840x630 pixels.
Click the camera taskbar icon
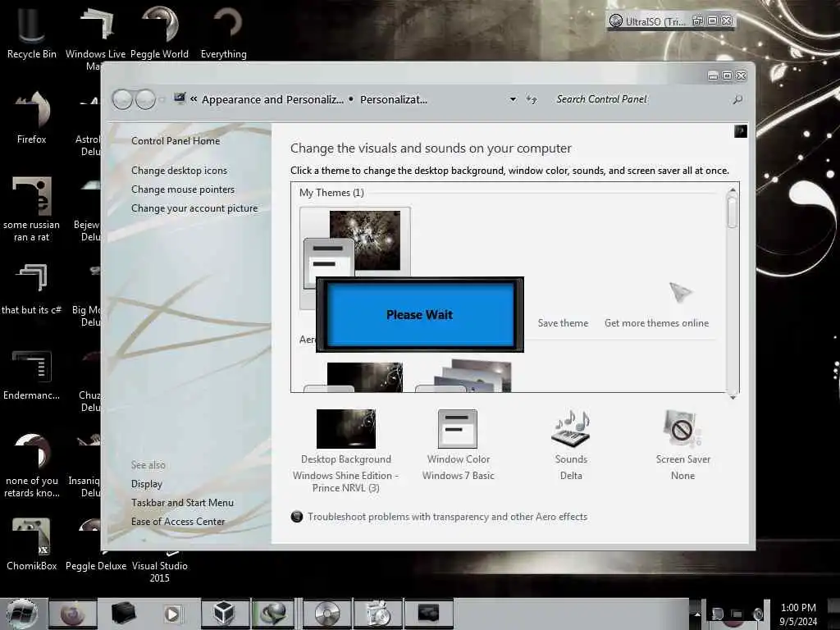click(378, 614)
